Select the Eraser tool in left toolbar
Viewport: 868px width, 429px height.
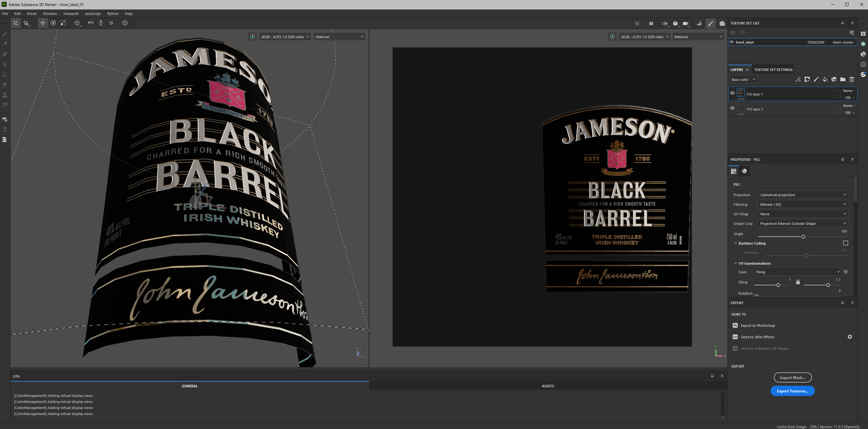[5, 44]
